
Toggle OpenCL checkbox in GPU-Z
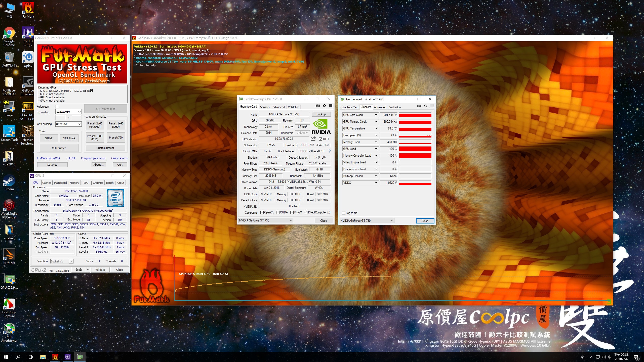[x=262, y=212]
